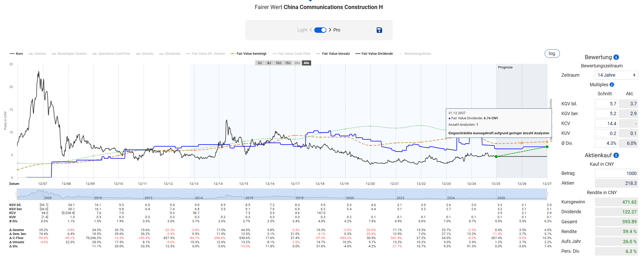The image size is (644, 261).
Task: Edit the KGV bil. Schnitt value field
Action: pyautogui.click(x=606, y=104)
